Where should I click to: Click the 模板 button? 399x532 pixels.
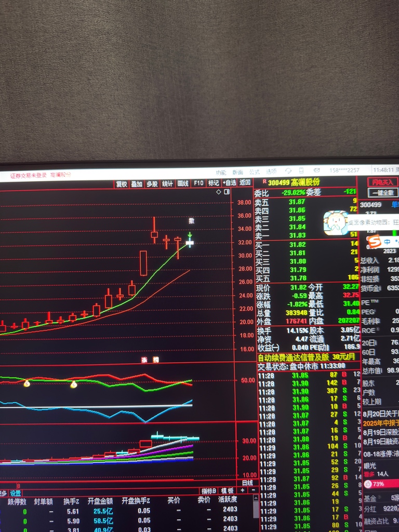pos(227,490)
